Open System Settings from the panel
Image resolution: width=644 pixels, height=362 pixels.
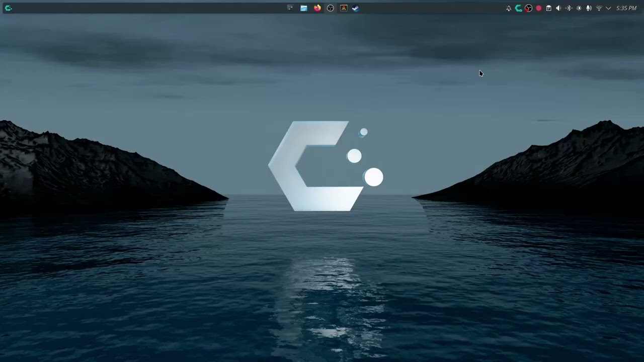290,8
